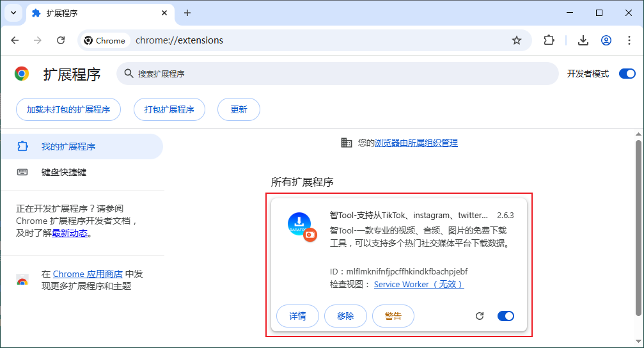
Task: Open the Downloads icon in toolbar
Action: click(x=583, y=40)
